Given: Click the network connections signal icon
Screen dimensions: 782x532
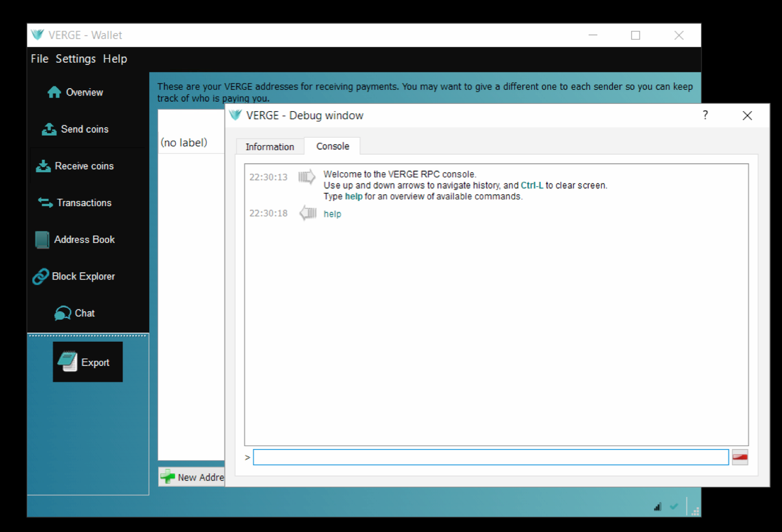Looking at the screenshot, I should tap(658, 507).
